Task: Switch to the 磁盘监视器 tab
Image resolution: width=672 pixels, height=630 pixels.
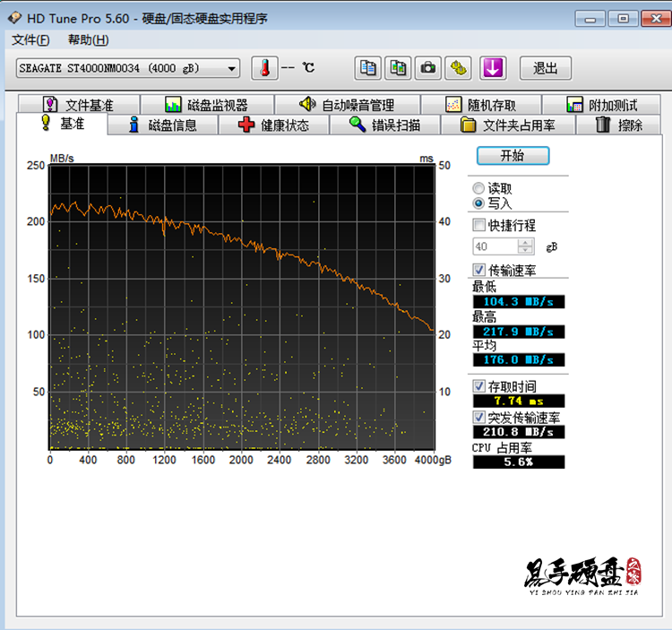Action: point(207,105)
